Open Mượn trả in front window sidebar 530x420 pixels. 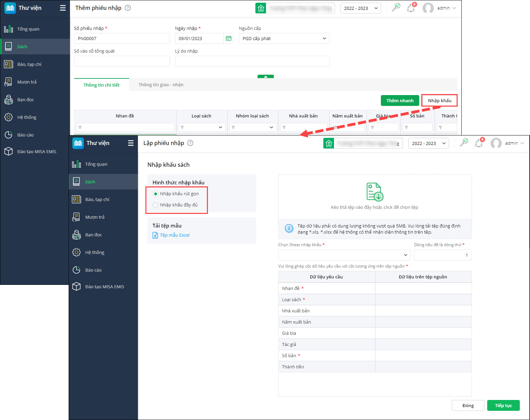pyautogui.click(x=104, y=217)
